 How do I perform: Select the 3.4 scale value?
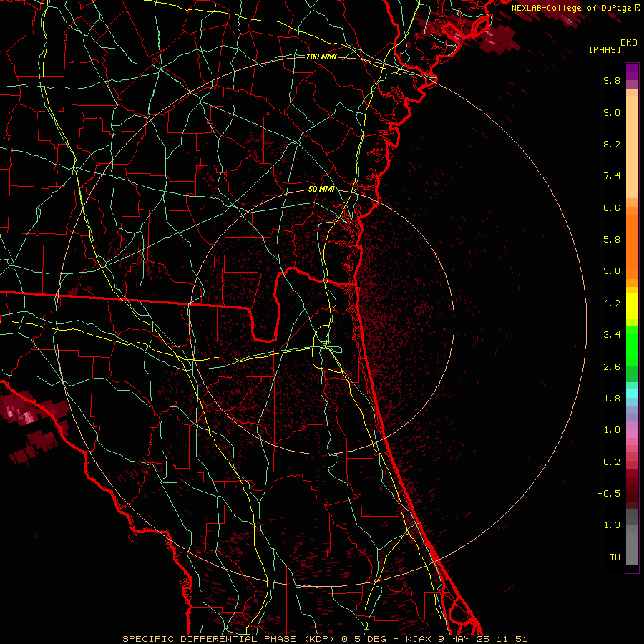(x=612, y=335)
